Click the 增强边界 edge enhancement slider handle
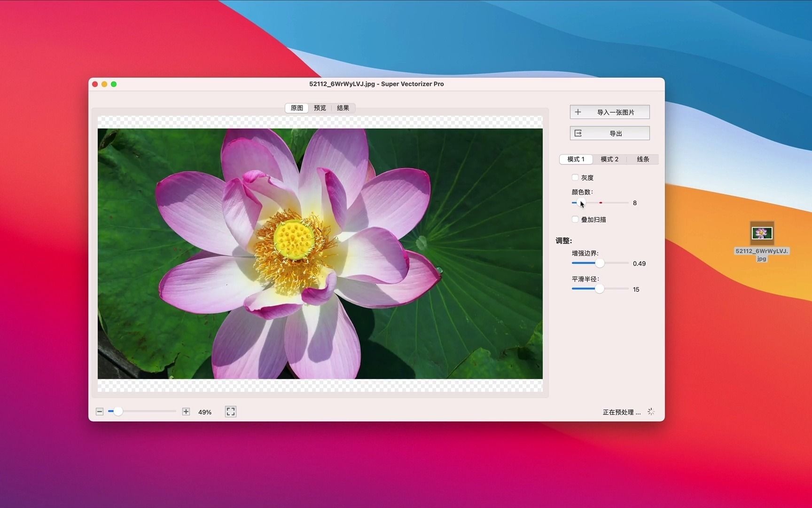Image resolution: width=812 pixels, height=508 pixels. point(600,263)
